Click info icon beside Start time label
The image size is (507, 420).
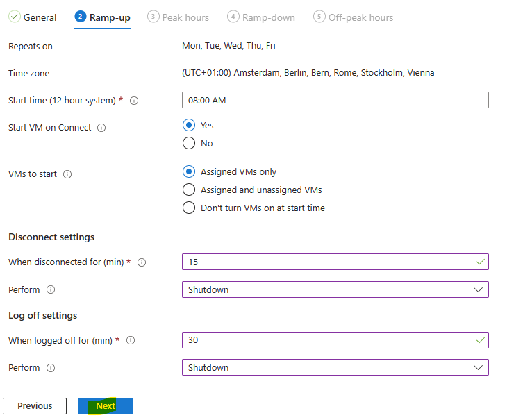pyautogui.click(x=134, y=101)
